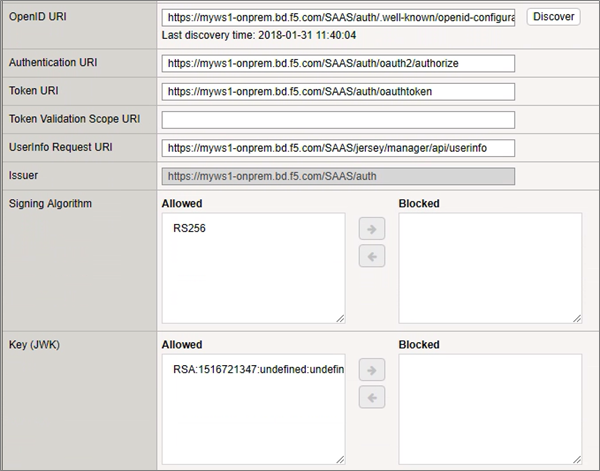This screenshot has height=471, width=600.
Task: Click resize grip of Key Allowed box
Action: point(340,461)
